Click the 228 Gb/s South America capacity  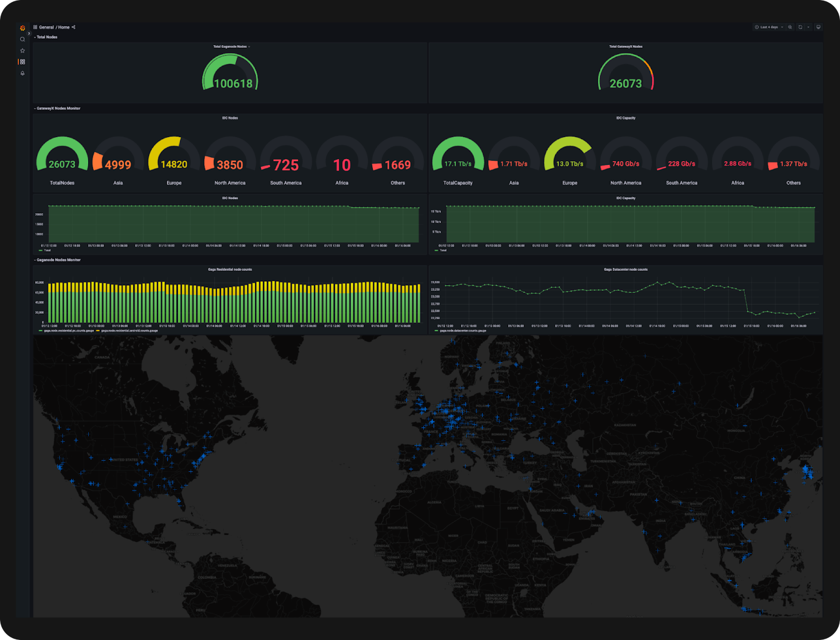tap(681, 164)
